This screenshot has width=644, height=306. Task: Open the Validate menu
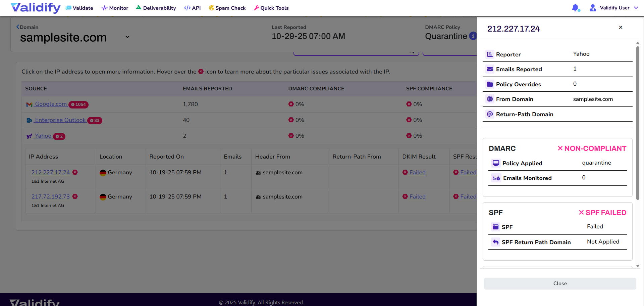(x=79, y=8)
